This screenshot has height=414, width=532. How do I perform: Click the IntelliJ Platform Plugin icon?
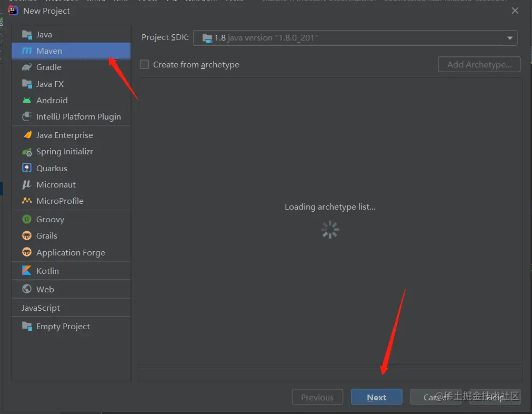tap(27, 116)
